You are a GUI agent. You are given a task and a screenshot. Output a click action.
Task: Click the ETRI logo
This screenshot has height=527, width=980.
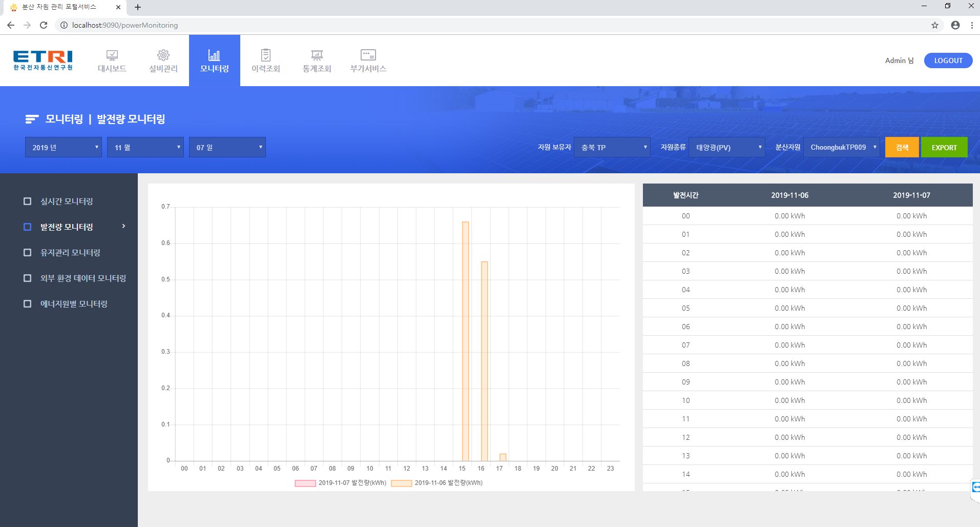click(43, 60)
